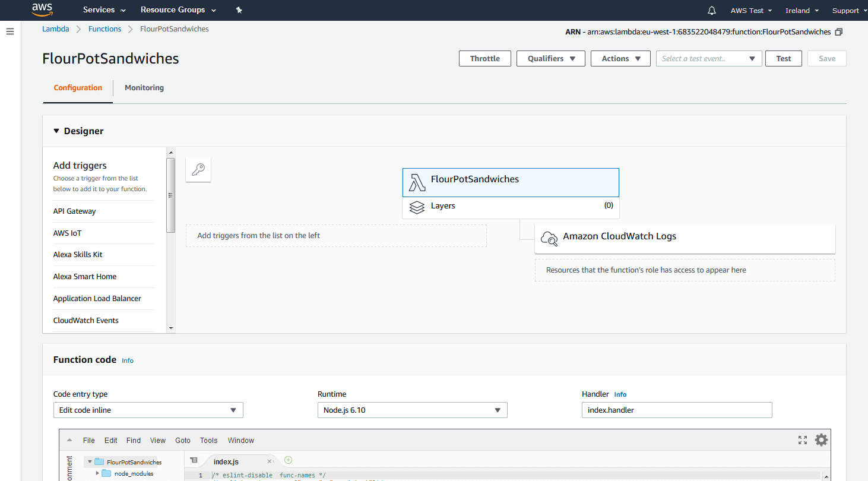Screen dimensions: 868x481
Task: Click the Amazon CloudWatch Logs icon
Action: click(x=550, y=238)
